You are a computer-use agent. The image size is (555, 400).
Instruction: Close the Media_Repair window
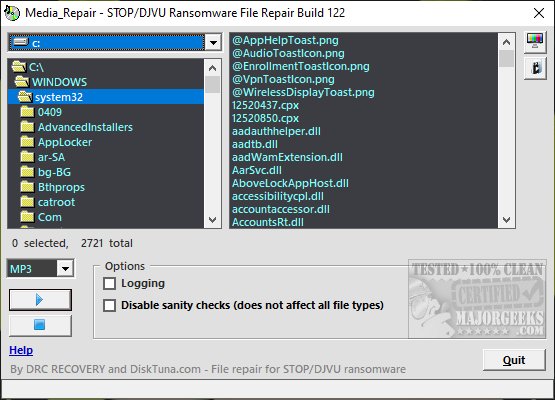(539, 13)
